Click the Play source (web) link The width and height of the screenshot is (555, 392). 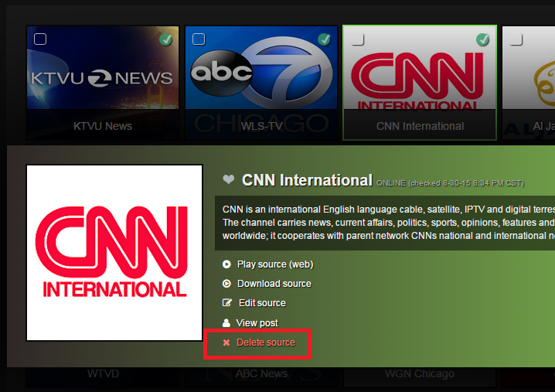click(x=275, y=264)
